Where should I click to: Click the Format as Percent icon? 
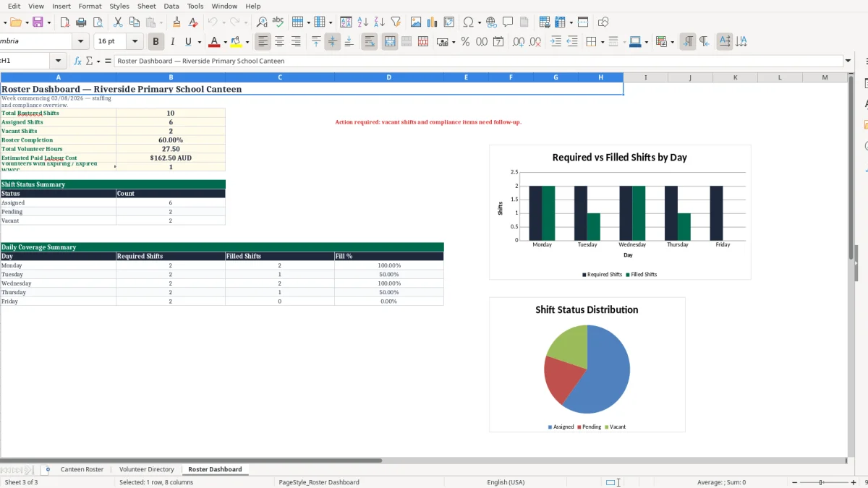(465, 42)
